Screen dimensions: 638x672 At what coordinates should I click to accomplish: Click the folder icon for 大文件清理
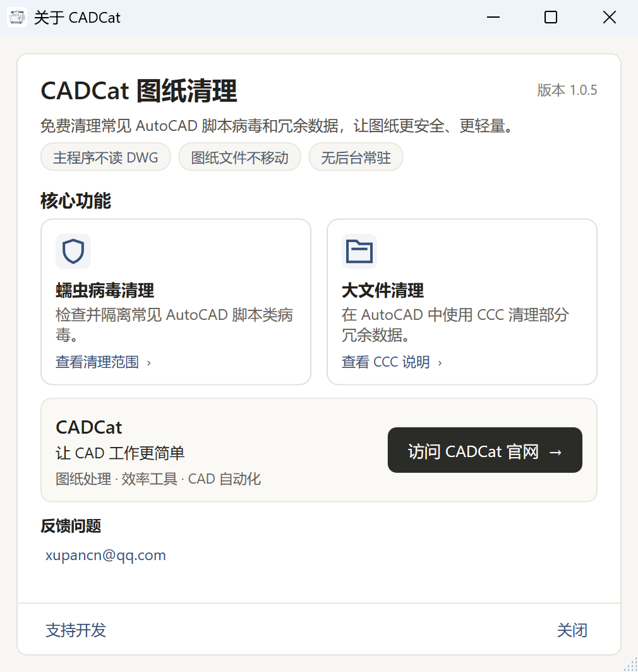[x=359, y=251]
